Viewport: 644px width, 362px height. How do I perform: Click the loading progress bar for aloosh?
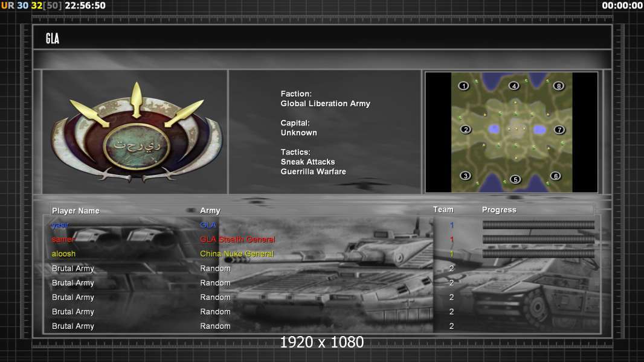click(x=538, y=254)
